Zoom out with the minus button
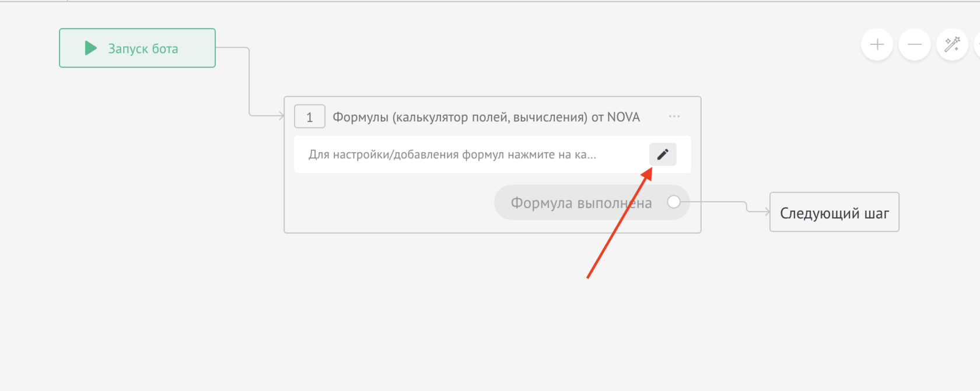980x391 pixels. pyautogui.click(x=914, y=44)
